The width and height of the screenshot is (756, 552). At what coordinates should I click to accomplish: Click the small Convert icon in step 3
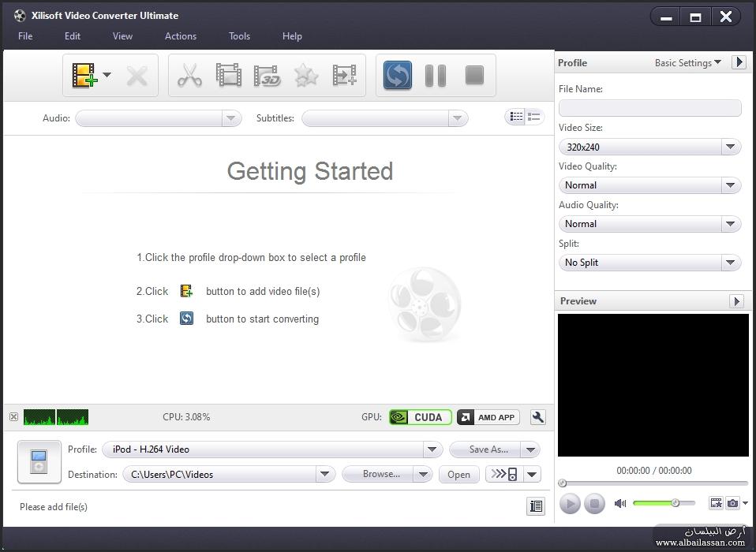(186, 319)
